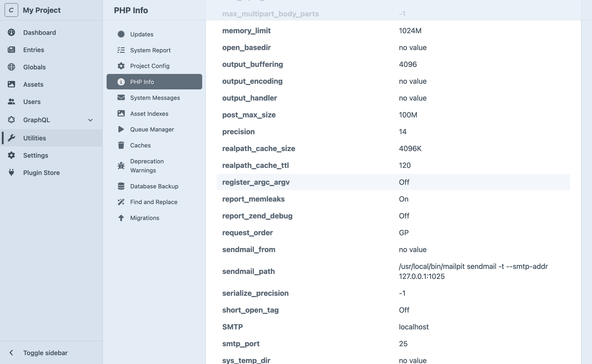Click the open_basedir setting name
Viewport: 592px width, 364px height.
(246, 47)
